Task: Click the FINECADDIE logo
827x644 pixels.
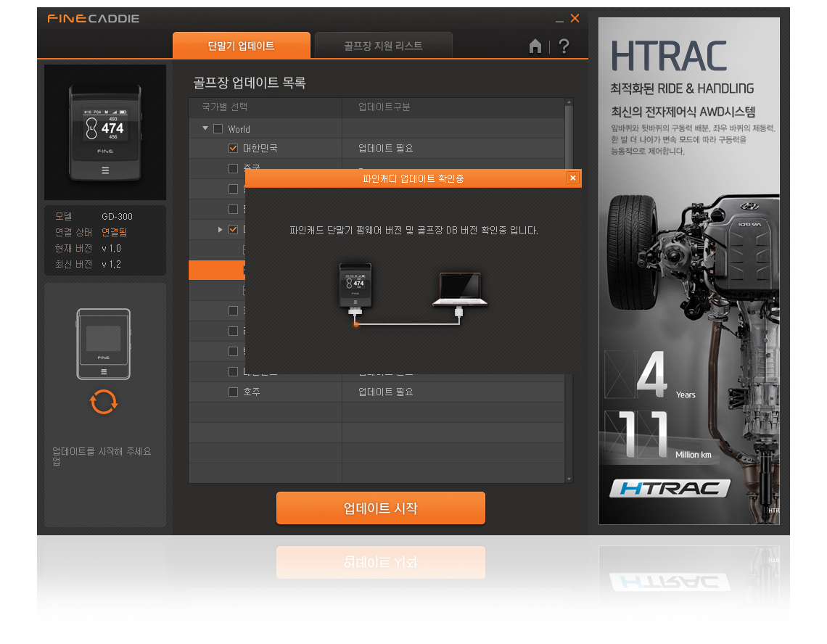Action: click(x=94, y=18)
